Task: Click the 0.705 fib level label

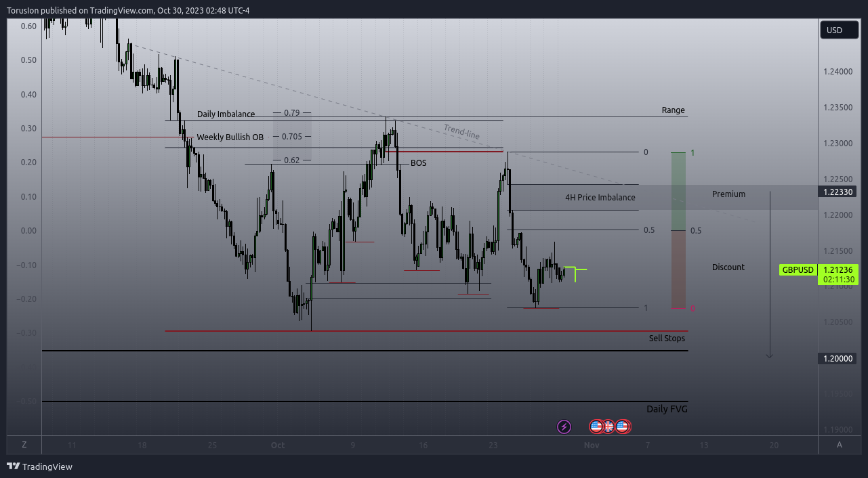Action: (x=291, y=137)
